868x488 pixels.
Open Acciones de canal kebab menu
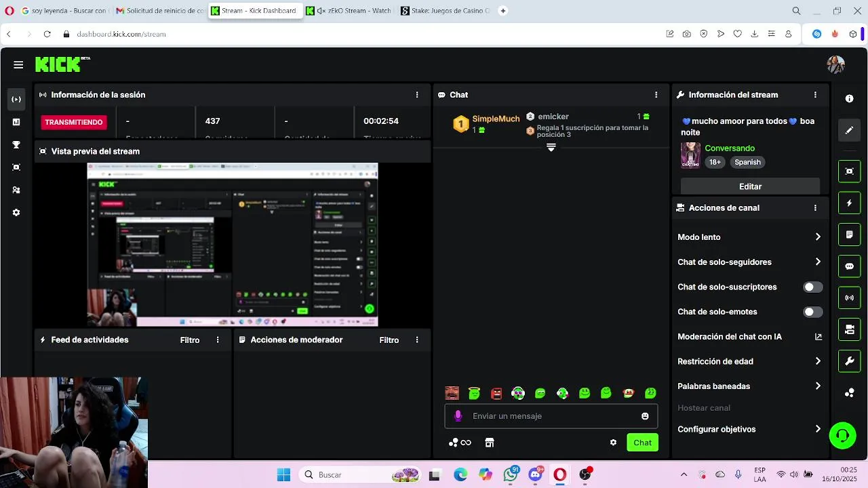815,208
